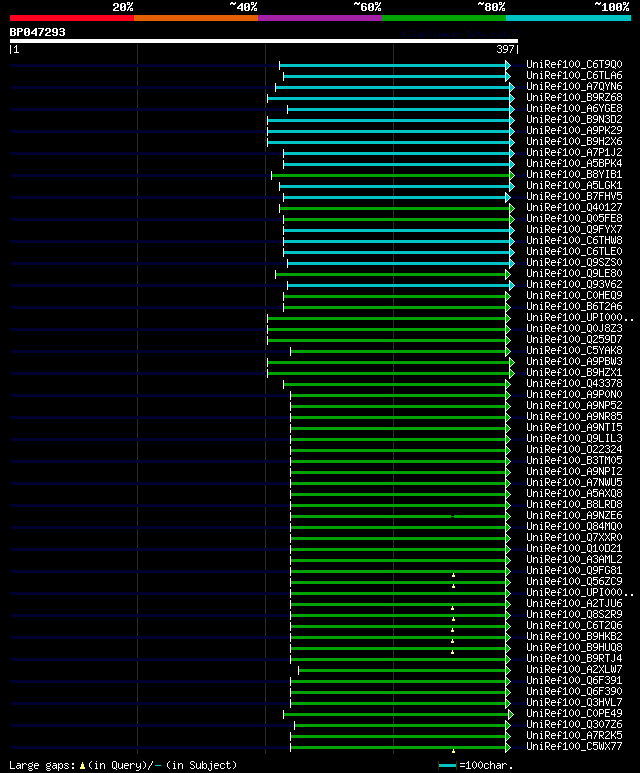Choose the UniRef100_B6T2A6 hit name
Viewport: 640px width, 773px height.
coord(574,307)
